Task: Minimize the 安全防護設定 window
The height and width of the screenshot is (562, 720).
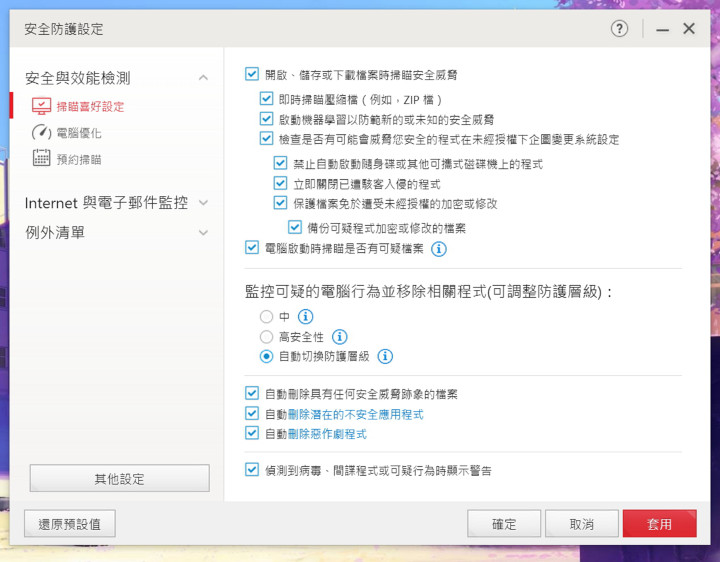Action: tap(662, 29)
